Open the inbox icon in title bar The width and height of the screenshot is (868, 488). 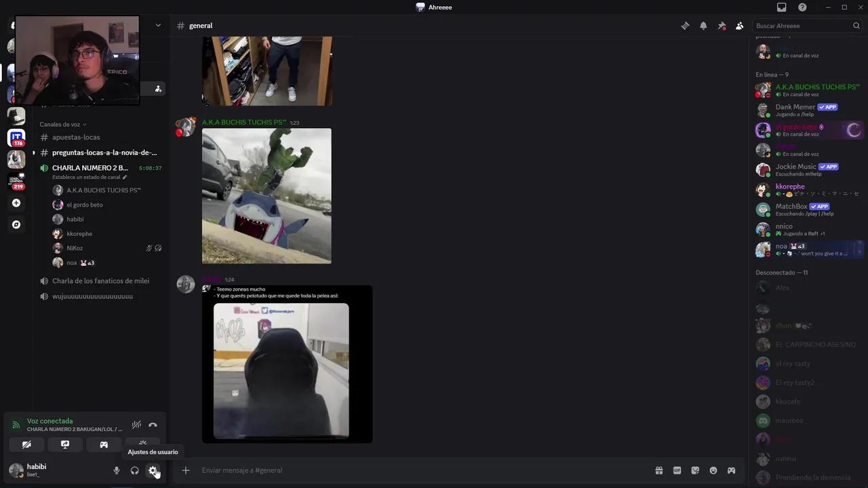point(782,7)
